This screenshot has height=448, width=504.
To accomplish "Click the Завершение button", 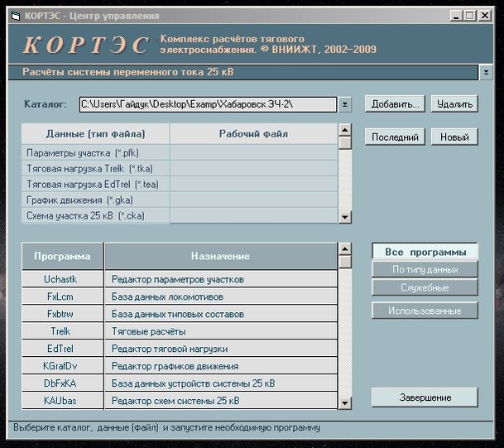I will [425, 397].
